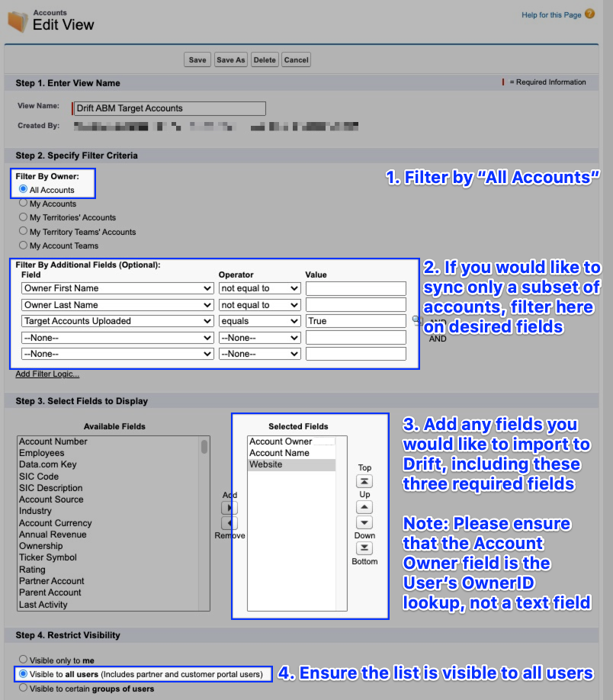
Task: Move selected field to Bottom
Action: tap(364, 547)
